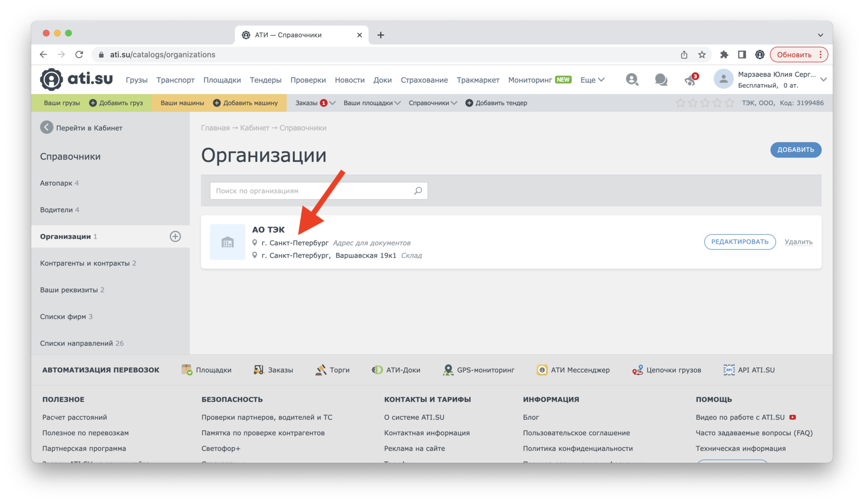This screenshot has width=864, height=504.
Task: Open Торги in automation bar
Action: (332, 370)
